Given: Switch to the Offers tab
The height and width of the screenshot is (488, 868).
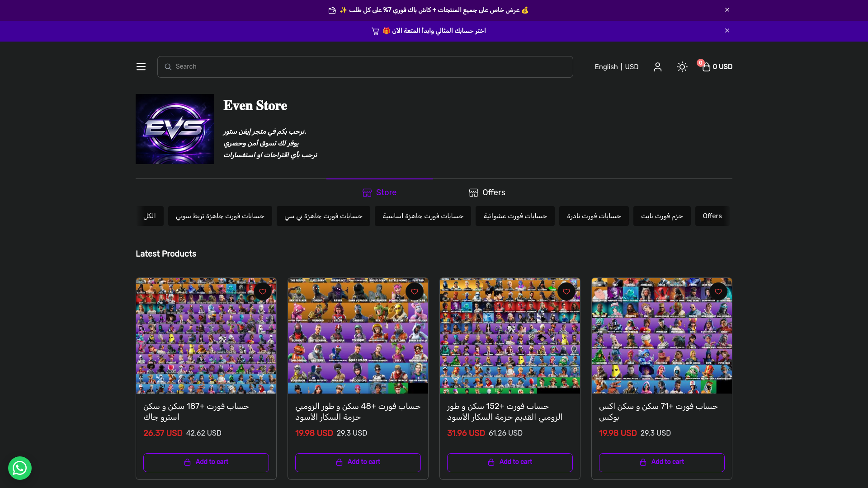Looking at the screenshot, I should 487,192.
